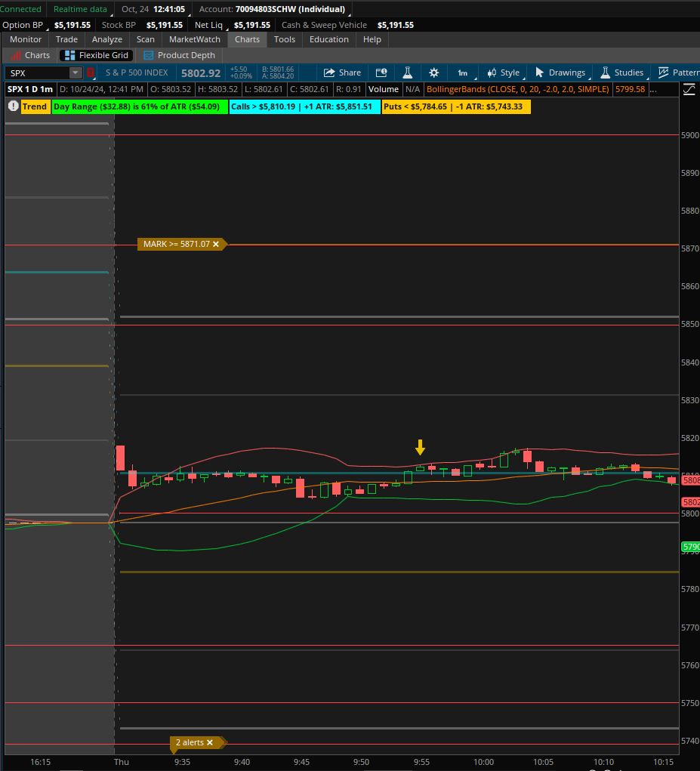The image size is (700, 771).
Task: Open the Education tab
Action: click(329, 39)
